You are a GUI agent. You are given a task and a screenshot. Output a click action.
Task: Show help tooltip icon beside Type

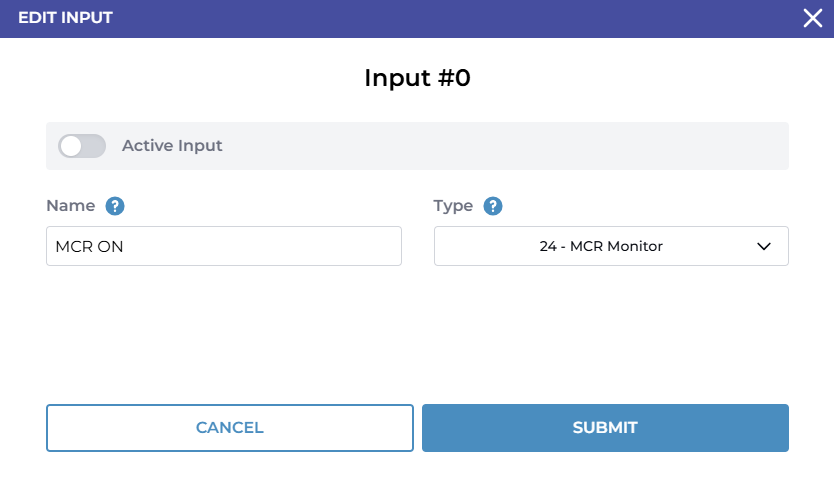(x=493, y=206)
